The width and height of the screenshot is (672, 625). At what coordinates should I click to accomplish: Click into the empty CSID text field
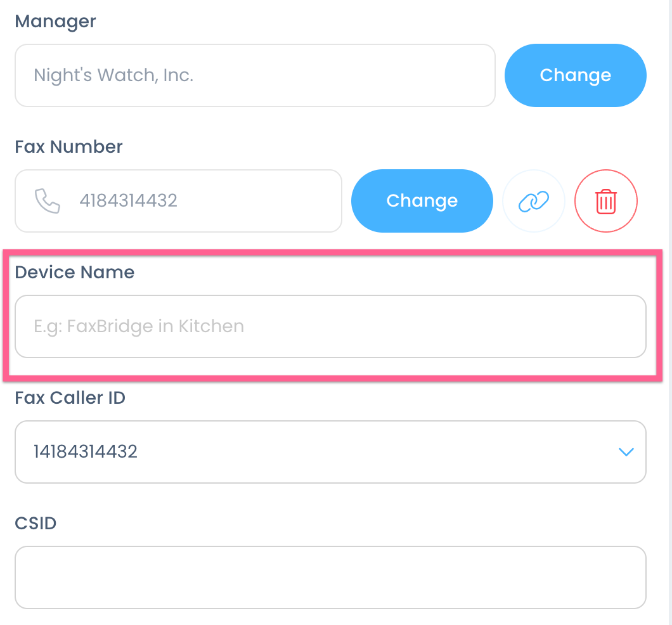point(330,577)
